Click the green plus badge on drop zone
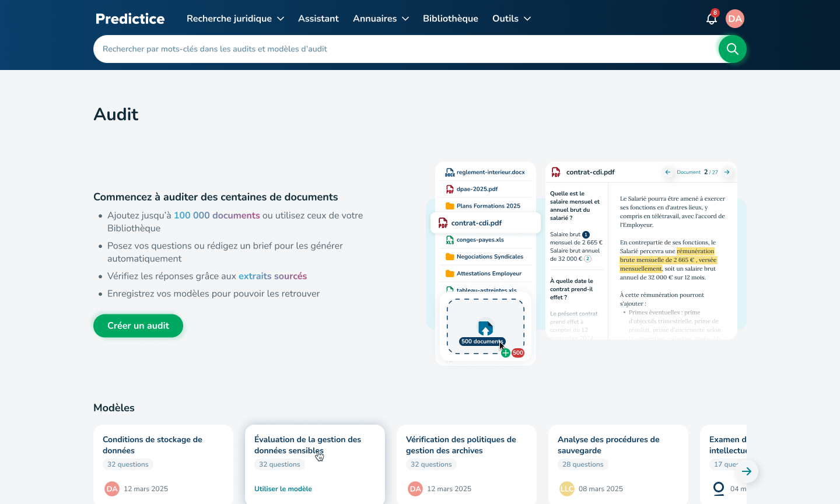This screenshot has width=840, height=504. (506, 353)
